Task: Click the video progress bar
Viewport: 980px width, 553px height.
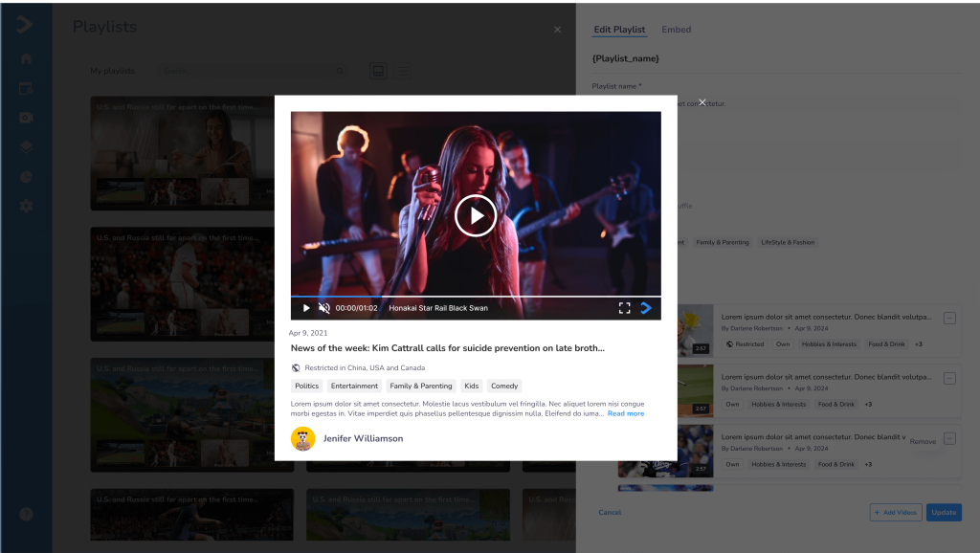Action: pos(476,297)
